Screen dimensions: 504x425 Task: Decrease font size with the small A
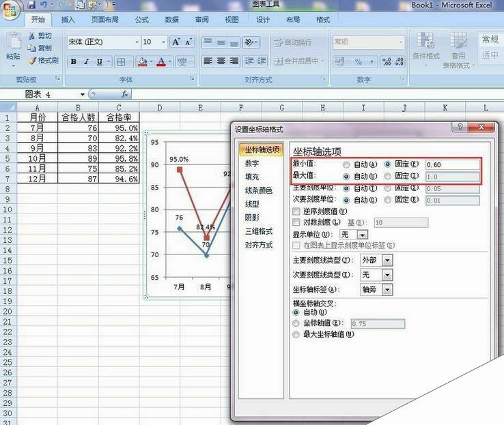[188, 42]
